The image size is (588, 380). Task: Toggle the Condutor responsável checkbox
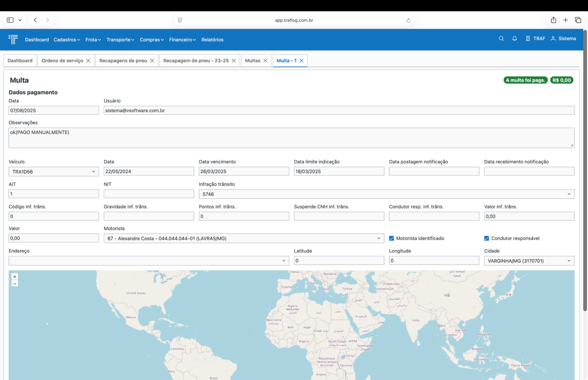point(486,238)
